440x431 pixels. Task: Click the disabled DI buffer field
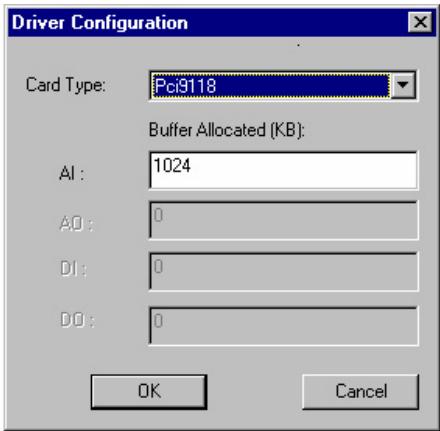283,271
